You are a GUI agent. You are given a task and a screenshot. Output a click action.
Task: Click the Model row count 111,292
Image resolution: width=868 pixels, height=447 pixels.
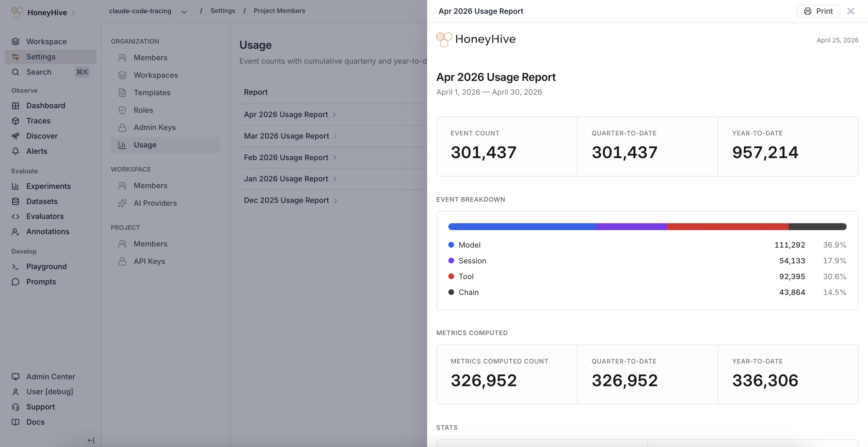(x=789, y=245)
